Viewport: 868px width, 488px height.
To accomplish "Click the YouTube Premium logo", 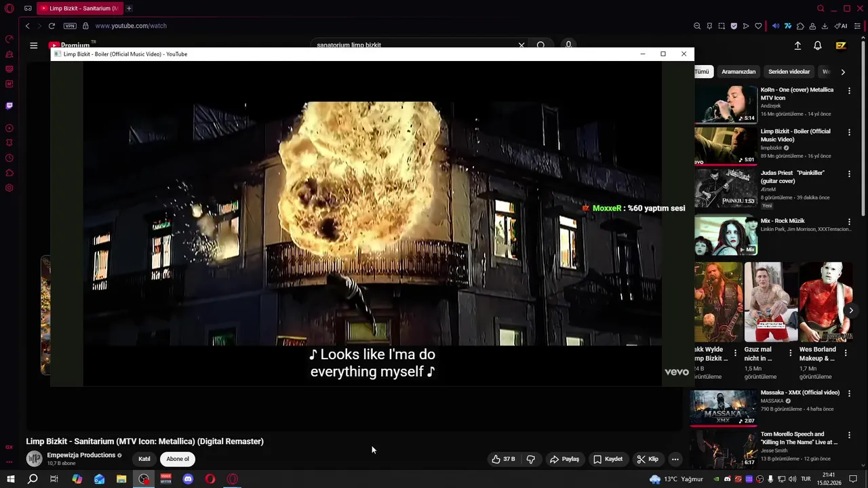I will pyautogui.click(x=69, y=45).
